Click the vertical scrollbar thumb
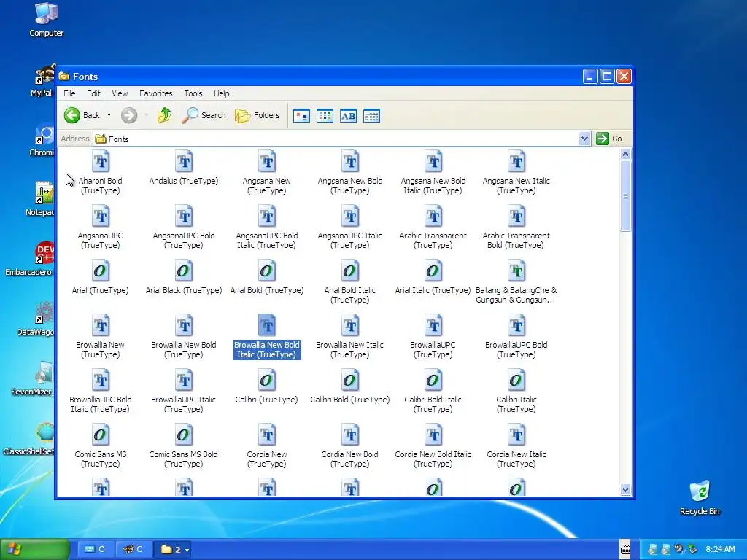This screenshot has width=747, height=560. (x=625, y=196)
